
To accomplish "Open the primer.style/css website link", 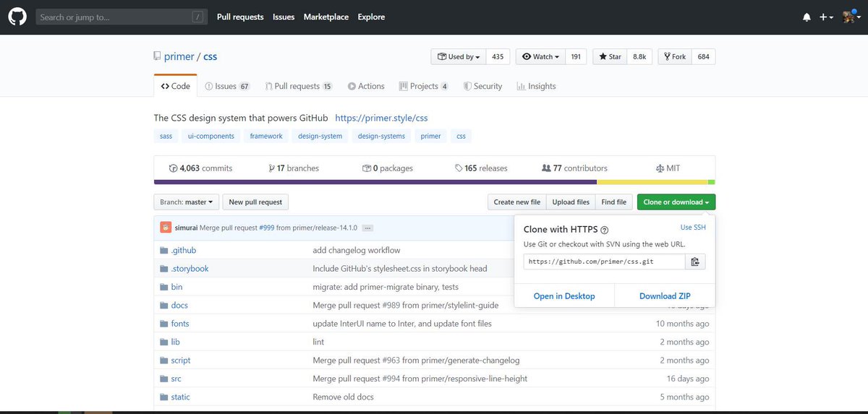I will tap(381, 118).
